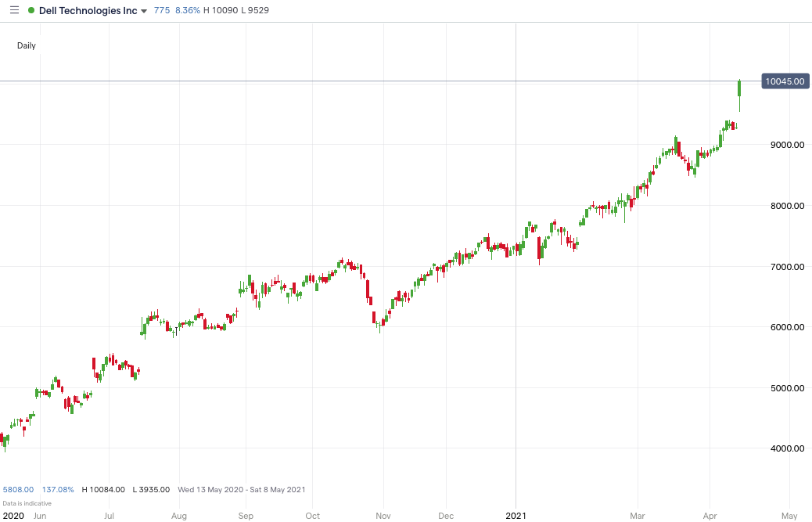Image resolution: width=812 pixels, height=522 pixels.
Task: Click the Apr label on the time axis
Action: pyautogui.click(x=709, y=516)
